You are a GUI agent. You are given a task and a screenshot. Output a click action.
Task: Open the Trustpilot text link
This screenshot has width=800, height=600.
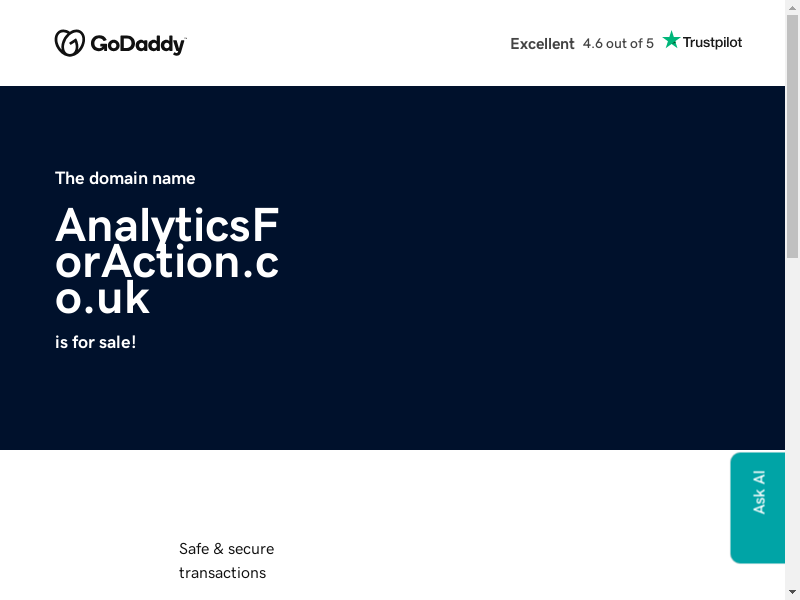click(712, 43)
